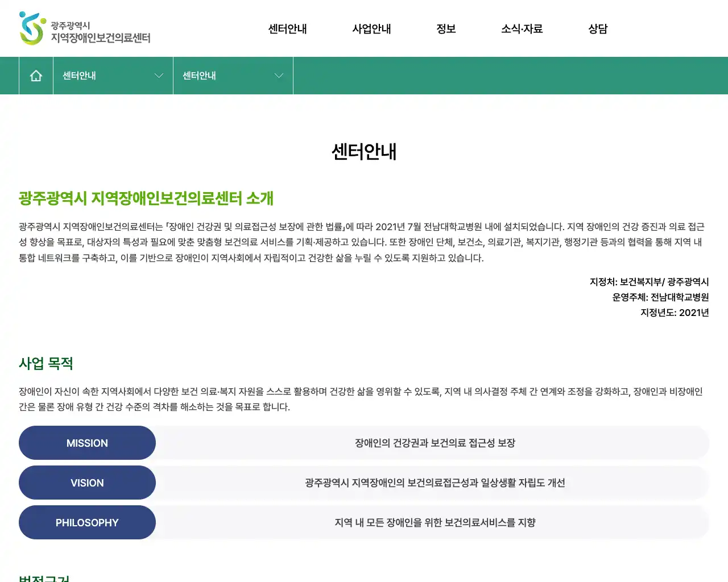Click text 지정년도: 2021년
728x582 pixels.
pos(675,313)
